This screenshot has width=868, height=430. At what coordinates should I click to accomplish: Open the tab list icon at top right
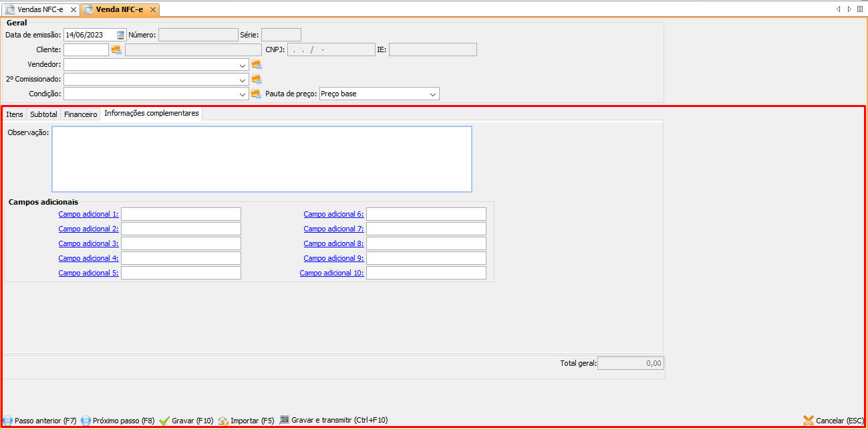point(859,9)
